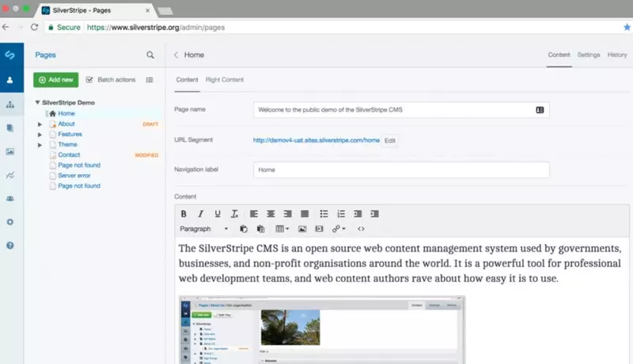
Task: Click into the Navigation label field
Action: (401, 170)
